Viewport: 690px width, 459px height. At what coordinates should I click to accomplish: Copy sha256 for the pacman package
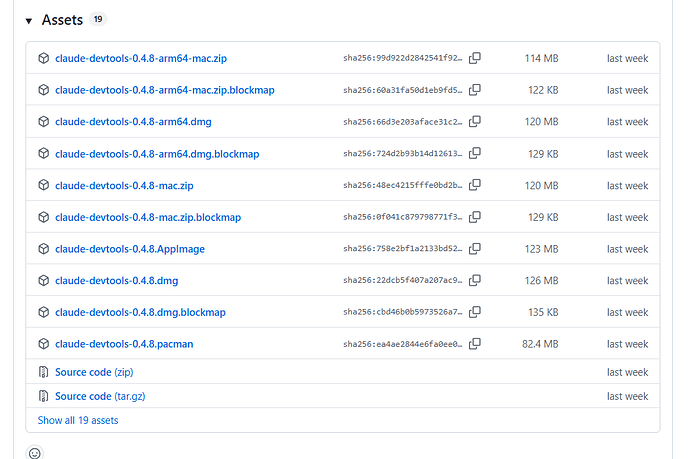point(475,344)
